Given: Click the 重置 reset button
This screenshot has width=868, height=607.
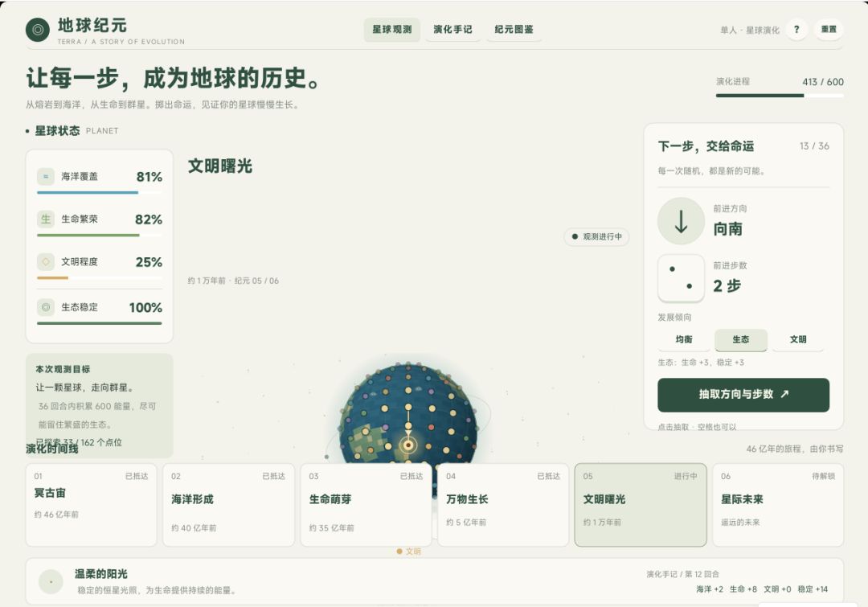Looking at the screenshot, I should [829, 30].
